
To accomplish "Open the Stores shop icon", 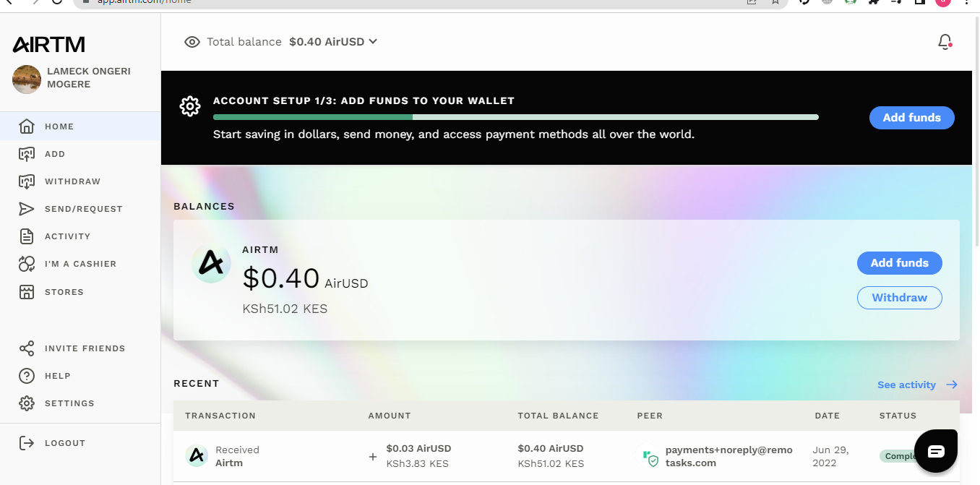I will 27,292.
